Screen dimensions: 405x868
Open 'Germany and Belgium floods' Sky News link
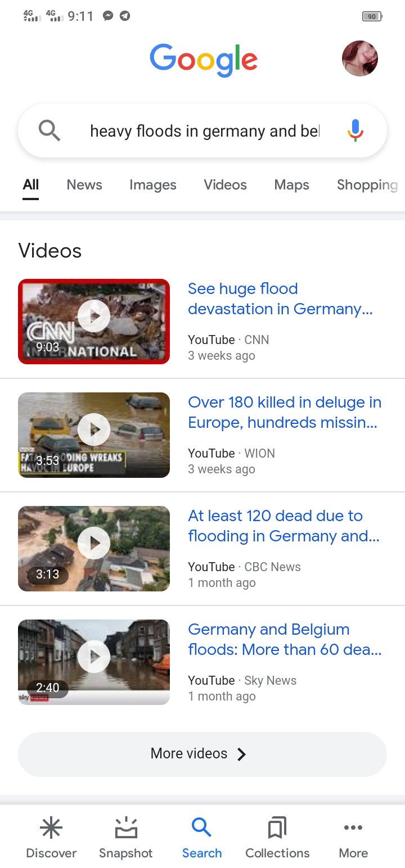point(285,640)
